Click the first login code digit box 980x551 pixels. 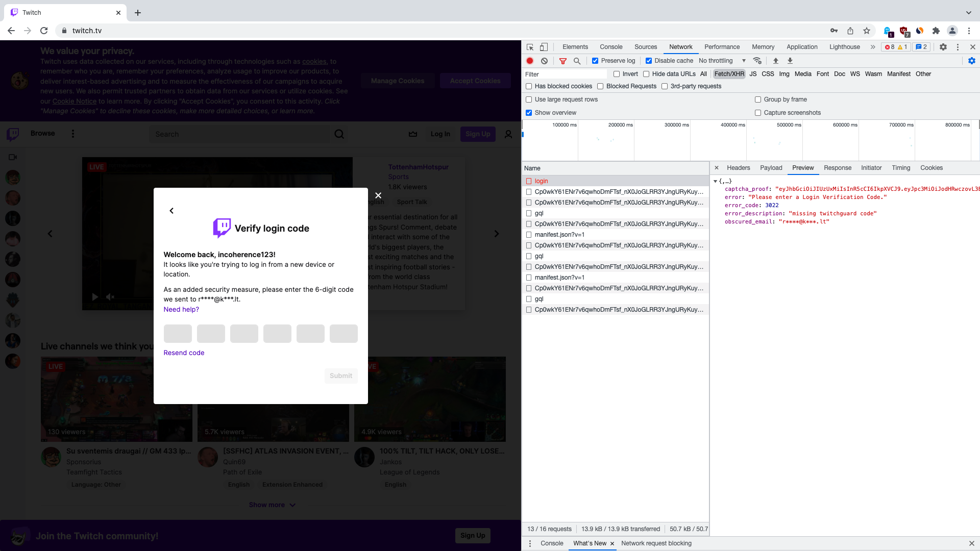coord(178,334)
